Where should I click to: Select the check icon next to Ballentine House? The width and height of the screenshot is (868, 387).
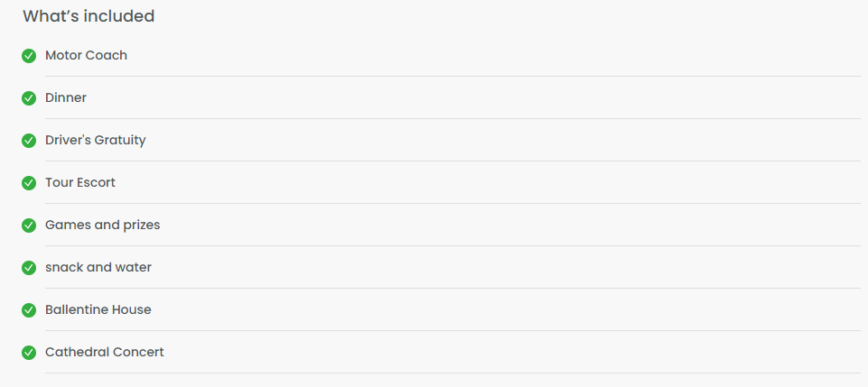pyautogui.click(x=29, y=310)
